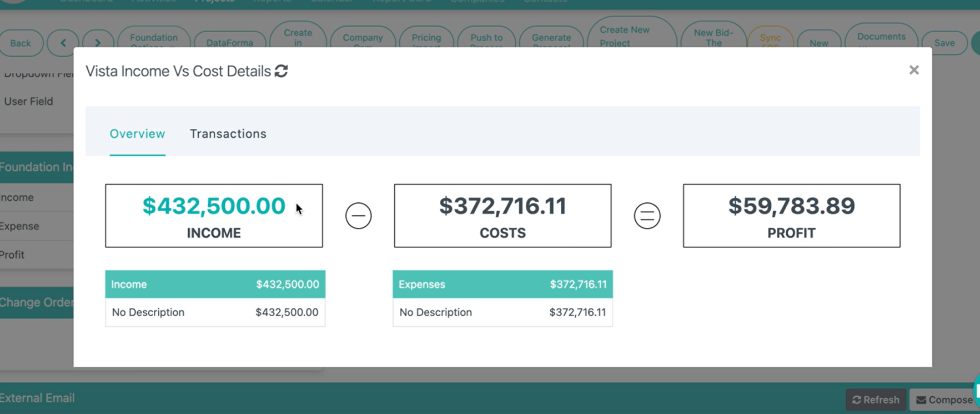
Task: Click the New button in toolbar
Action: click(819, 40)
